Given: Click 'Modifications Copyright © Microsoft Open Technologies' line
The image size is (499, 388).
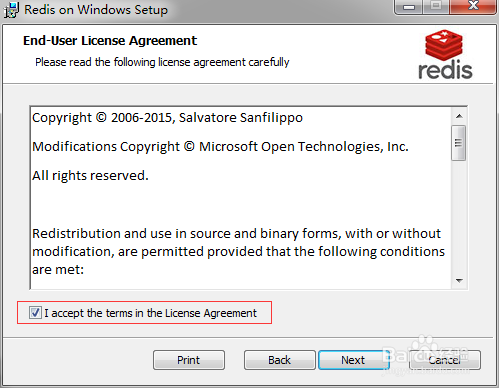Looking at the screenshot, I should [x=220, y=147].
